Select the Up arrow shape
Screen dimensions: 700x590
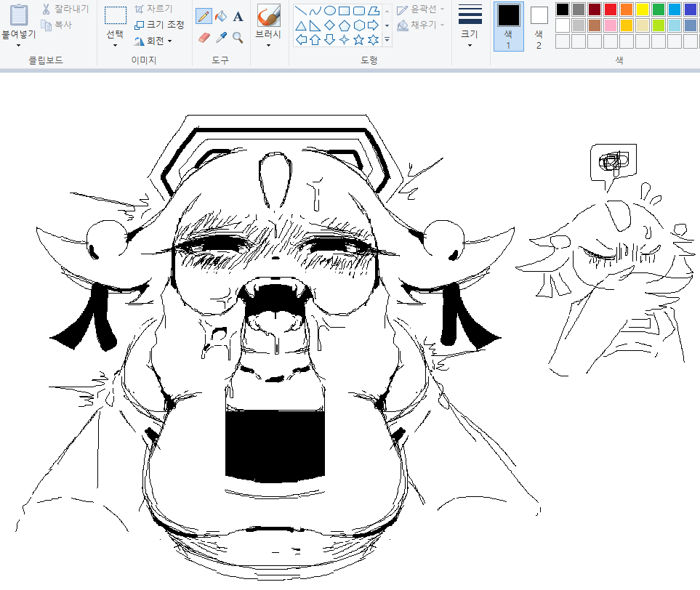pyautogui.click(x=315, y=40)
